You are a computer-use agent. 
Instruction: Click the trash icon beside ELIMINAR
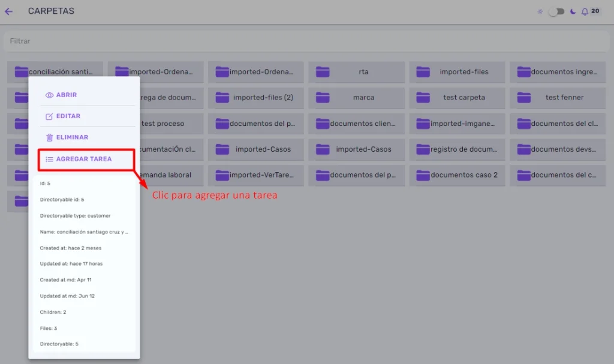49,137
